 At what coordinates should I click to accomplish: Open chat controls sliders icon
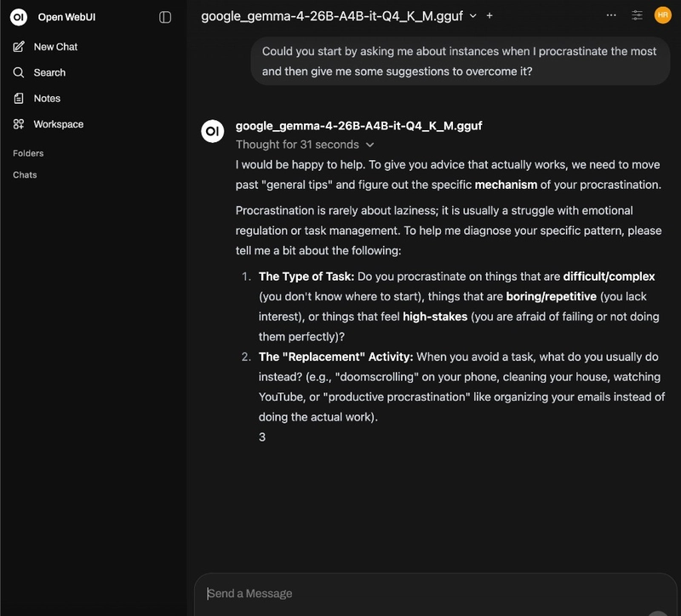point(637,15)
